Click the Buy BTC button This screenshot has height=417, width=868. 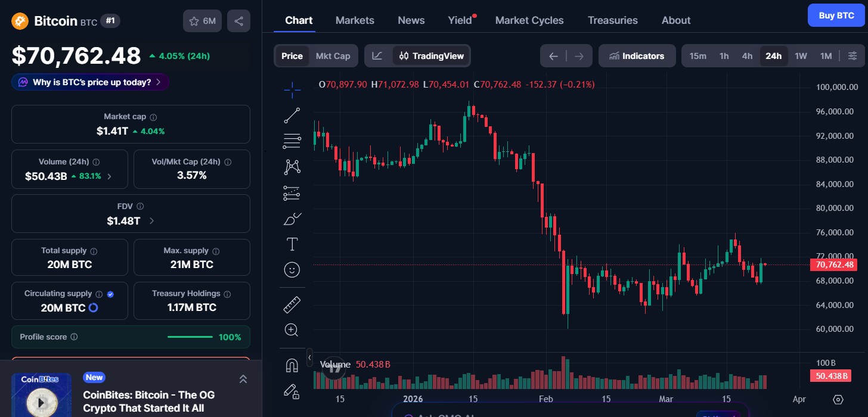pyautogui.click(x=836, y=15)
